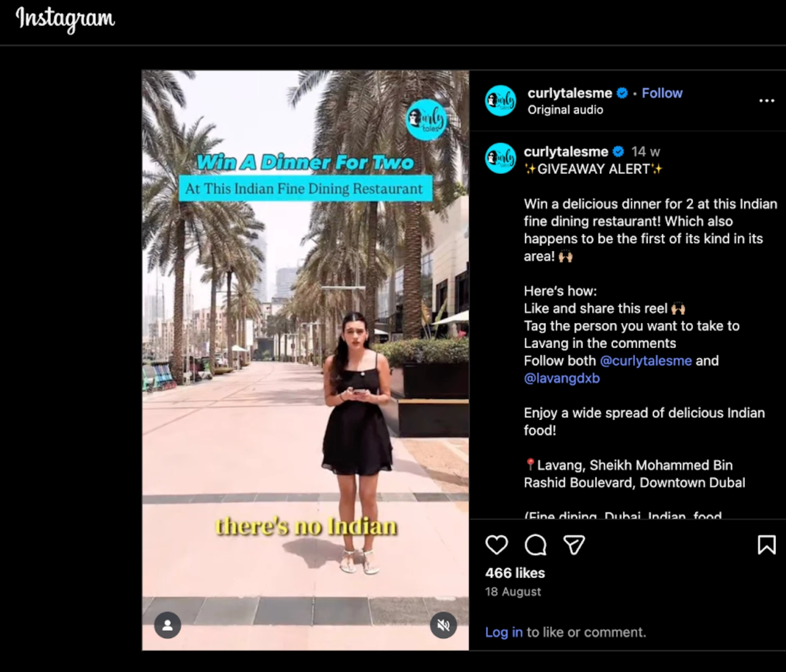Share the post with the paper plane icon
This screenshot has width=786, height=672.
pos(574,545)
